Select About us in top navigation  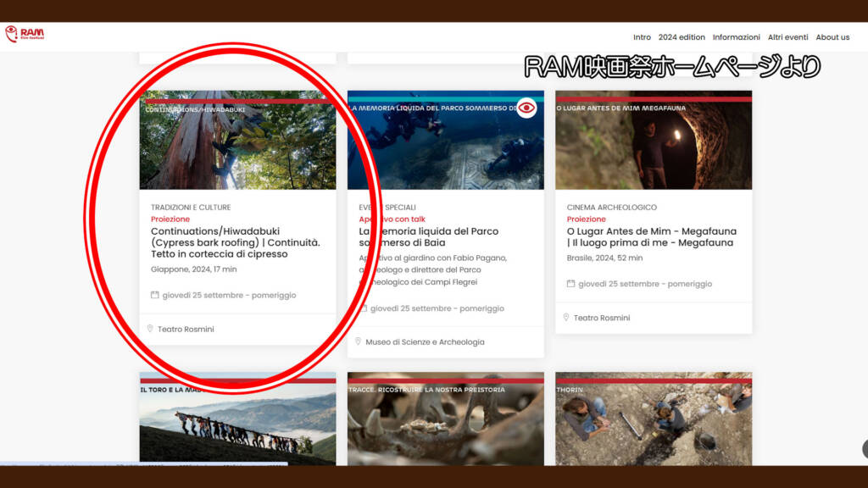point(832,37)
